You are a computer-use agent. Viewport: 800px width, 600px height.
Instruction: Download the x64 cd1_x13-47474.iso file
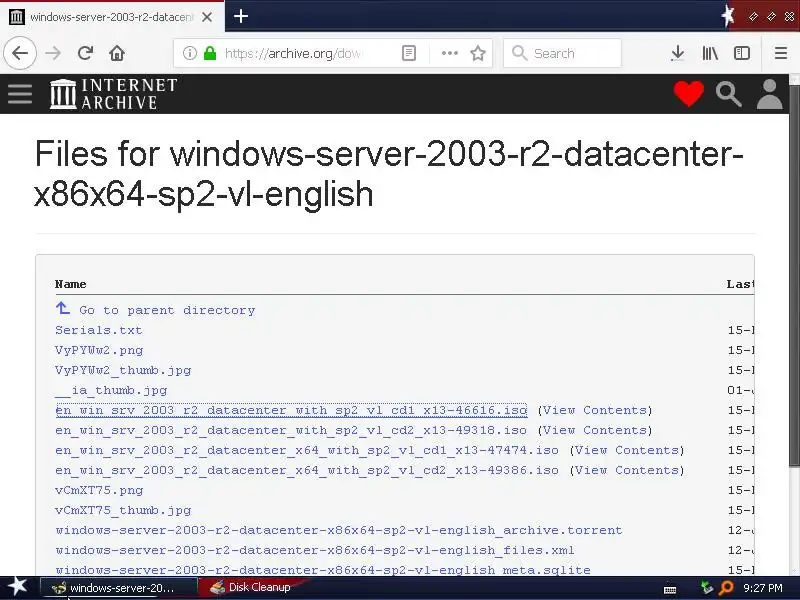pyautogui.click(x=307, y=450)
